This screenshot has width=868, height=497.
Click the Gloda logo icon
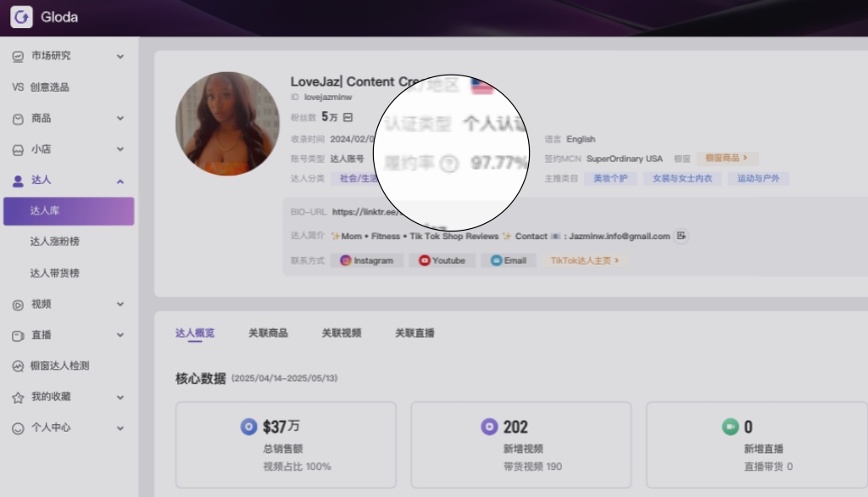[x=21, y=16]
